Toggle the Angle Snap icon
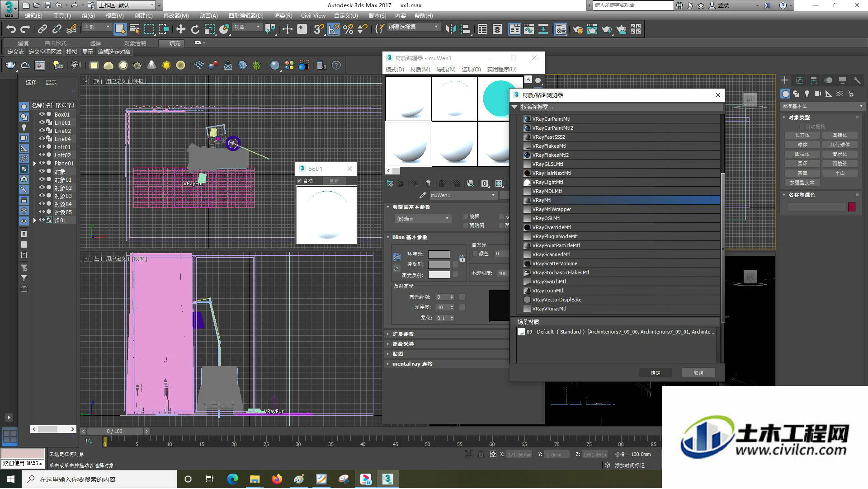 333,29
